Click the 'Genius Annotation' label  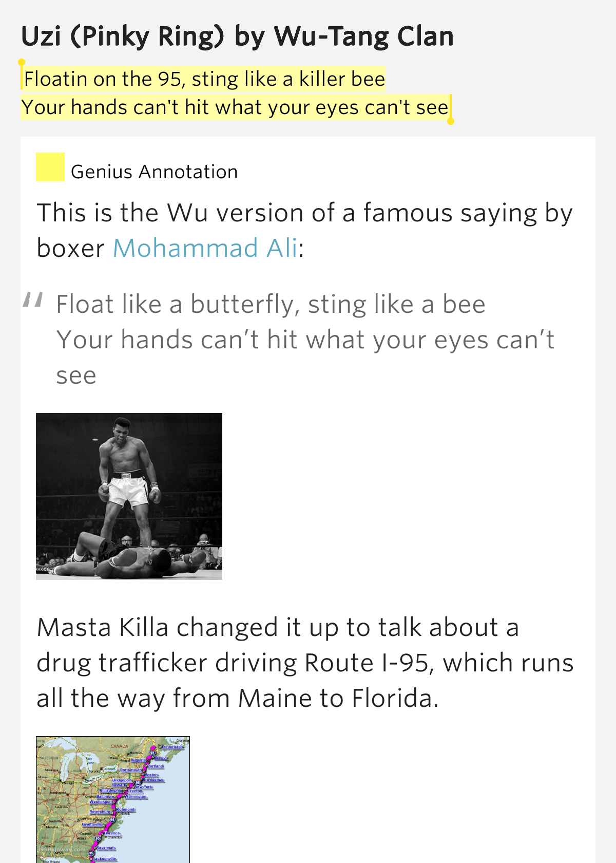pos(154,172)
